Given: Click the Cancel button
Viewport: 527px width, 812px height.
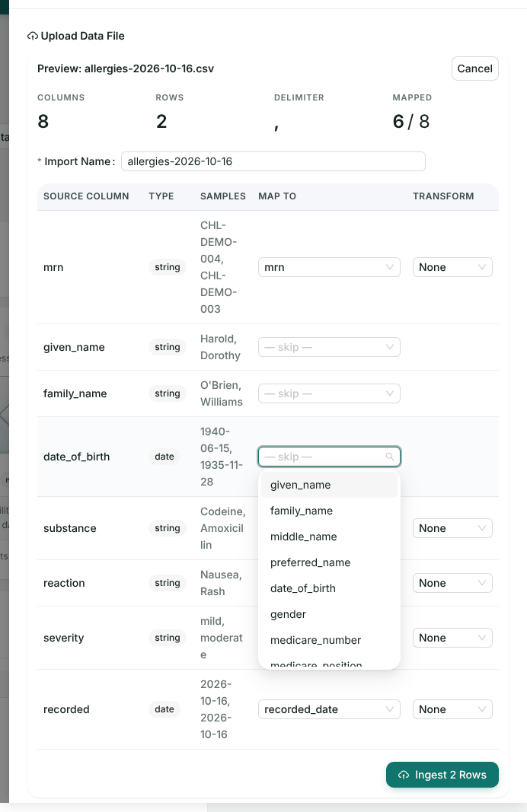Looking at the screenshot, I should click(x=474, y=68).
